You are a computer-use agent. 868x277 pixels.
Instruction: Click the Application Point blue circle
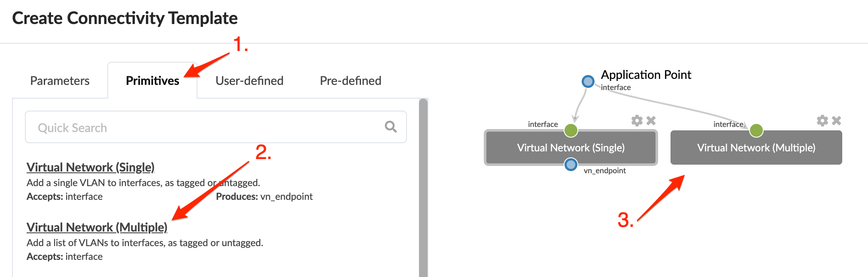coord(588,81)
